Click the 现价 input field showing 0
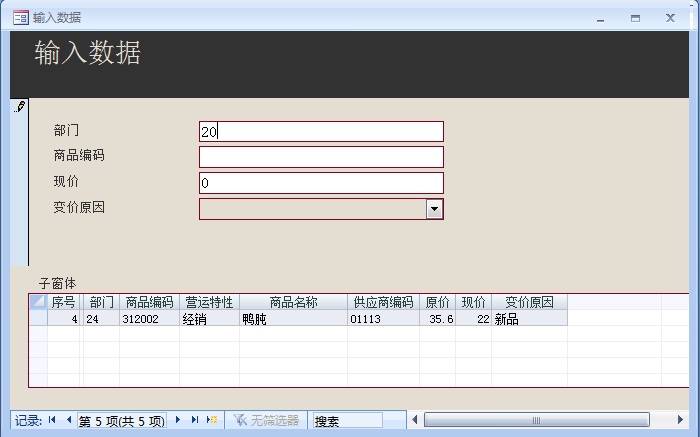This screenshot has width=700, height=437. pos(321,183)
